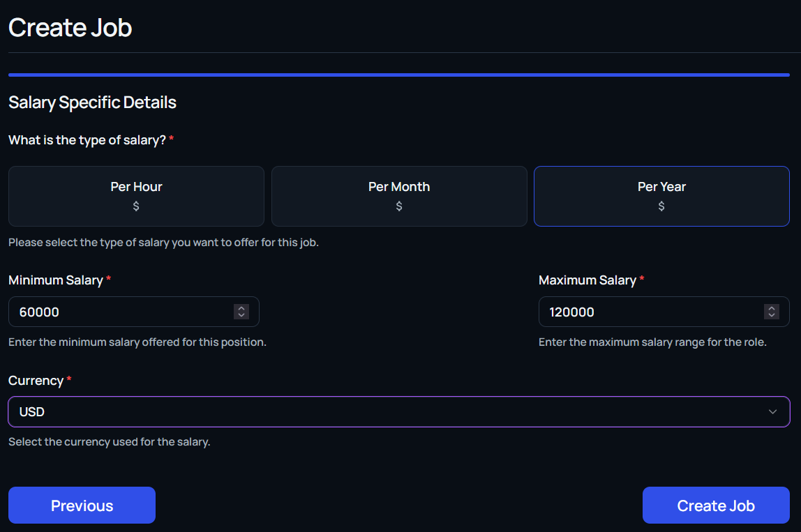Click the Minimum Salary label
Viewport: 801px width, 532px height.
click(56, 280)
